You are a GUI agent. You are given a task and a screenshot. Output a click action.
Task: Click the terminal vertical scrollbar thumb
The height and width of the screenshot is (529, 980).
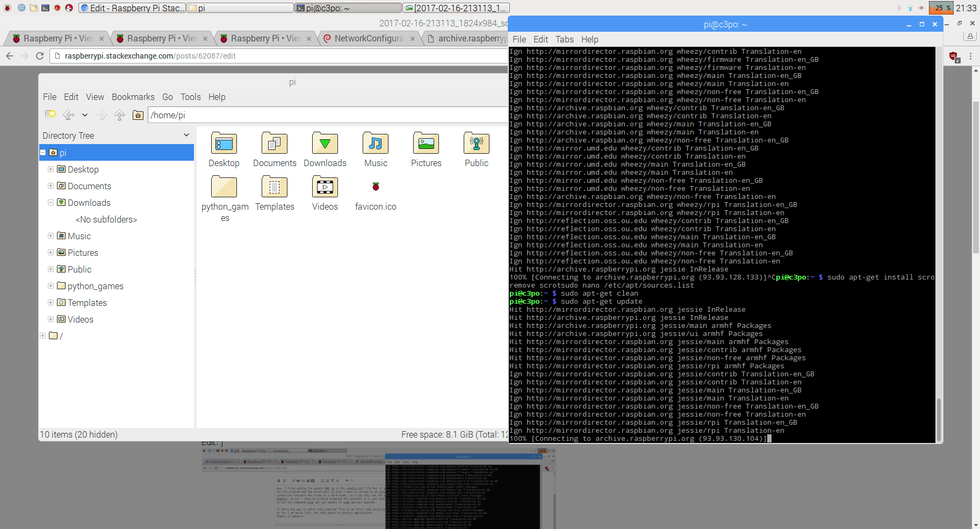tap(939, 420)
